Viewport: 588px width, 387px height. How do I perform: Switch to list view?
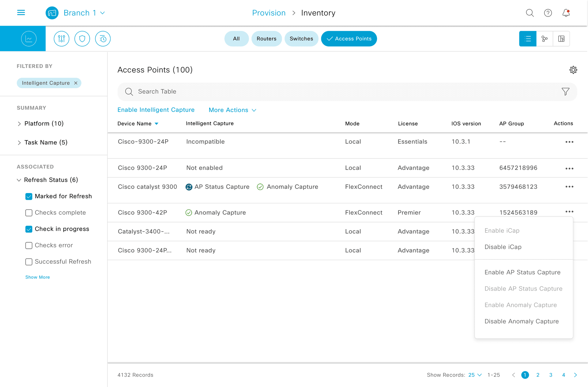pos(528,39)
